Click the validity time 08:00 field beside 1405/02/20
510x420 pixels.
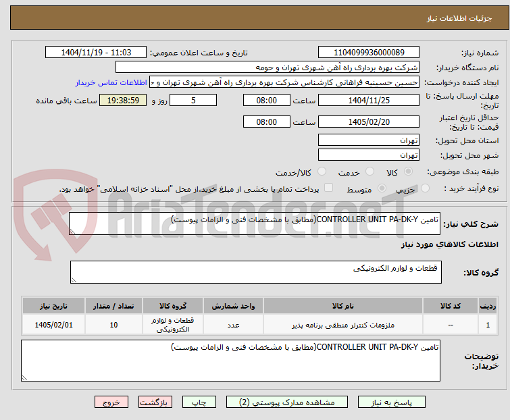point(266,122)
